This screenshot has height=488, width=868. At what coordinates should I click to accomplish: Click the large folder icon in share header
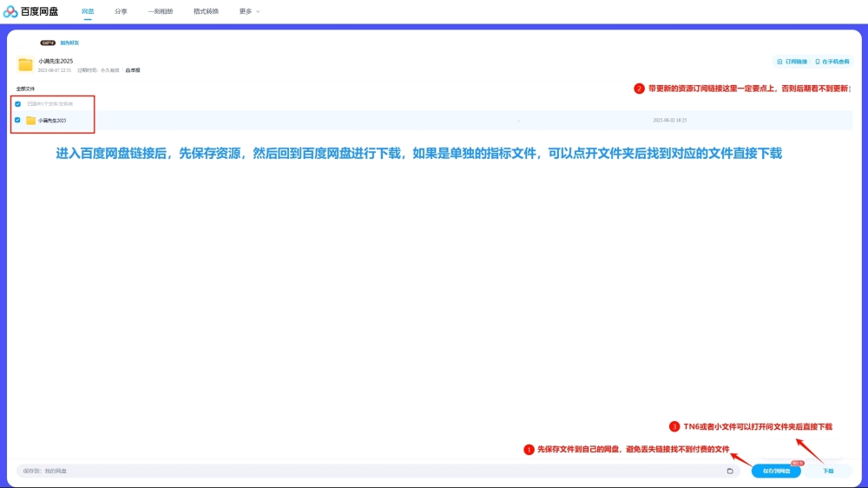click(25, 65)
